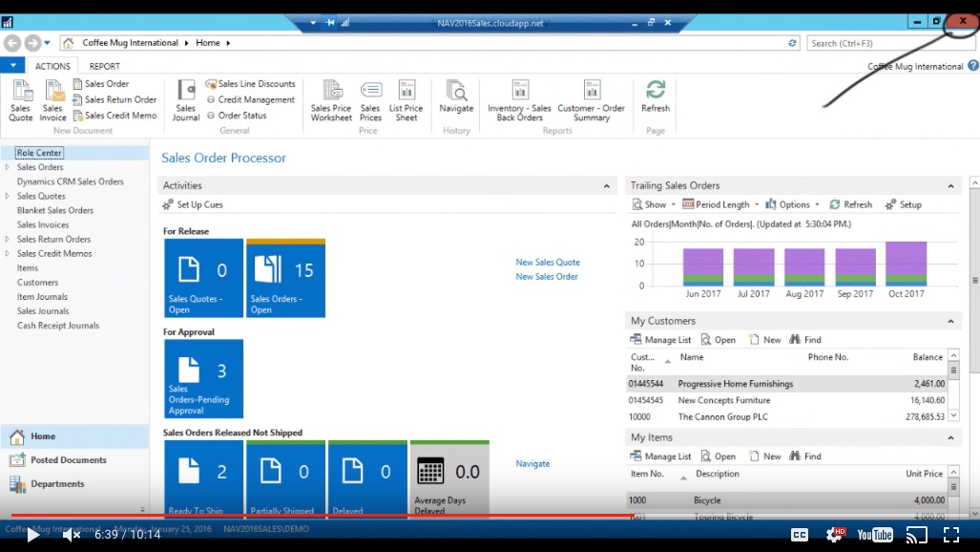Screen dimensions: 980x552
Task: Click Set Up Cues in Activities
Action: point(193,204)
